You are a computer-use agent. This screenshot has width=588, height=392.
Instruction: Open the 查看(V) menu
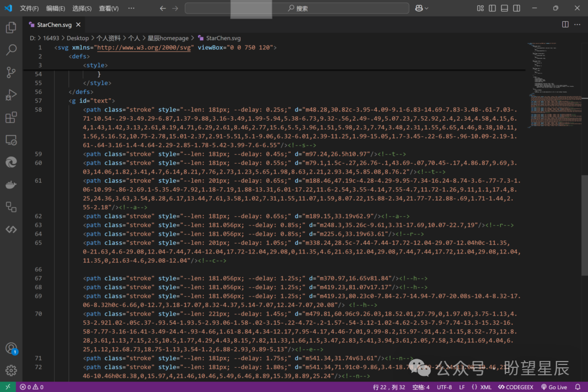pyautogui.click(x=109, y=8)
